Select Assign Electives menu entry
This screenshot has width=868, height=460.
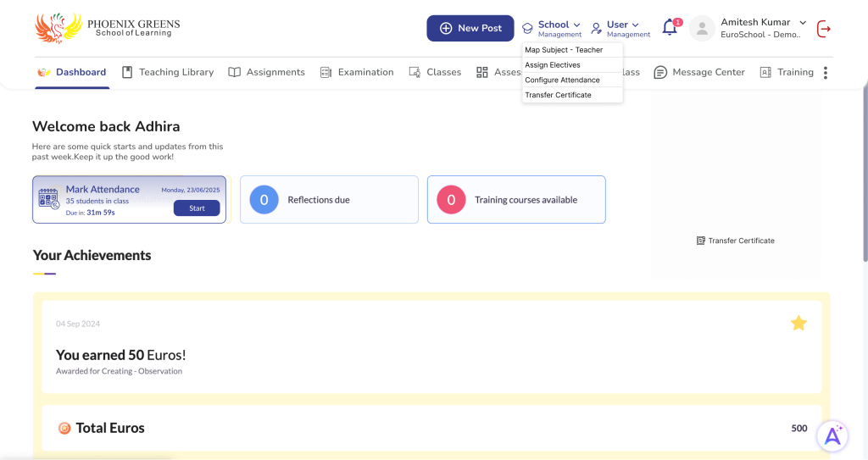553,65
